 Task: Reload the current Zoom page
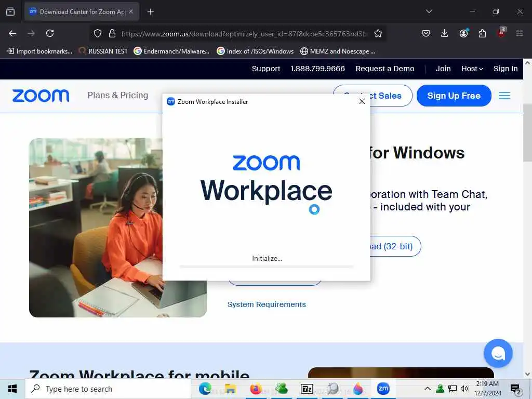coord(50,33)
